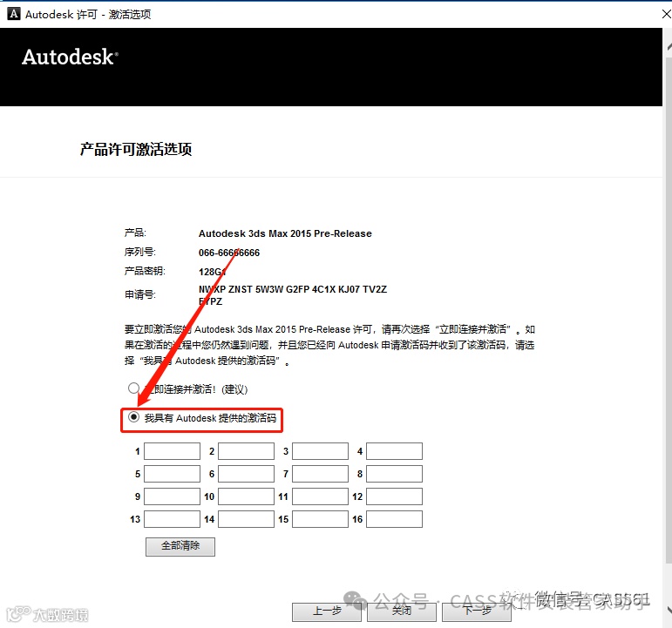Click activation code field 5
Screen dimensions: 672x628
point(172,474)
